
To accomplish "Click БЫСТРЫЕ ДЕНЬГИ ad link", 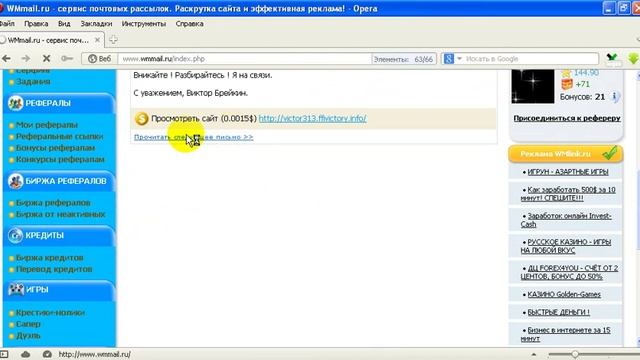I will click(x=558, y=312).
